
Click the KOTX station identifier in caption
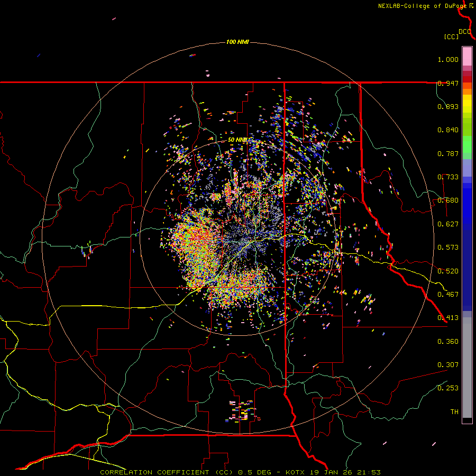pos(295,472)
